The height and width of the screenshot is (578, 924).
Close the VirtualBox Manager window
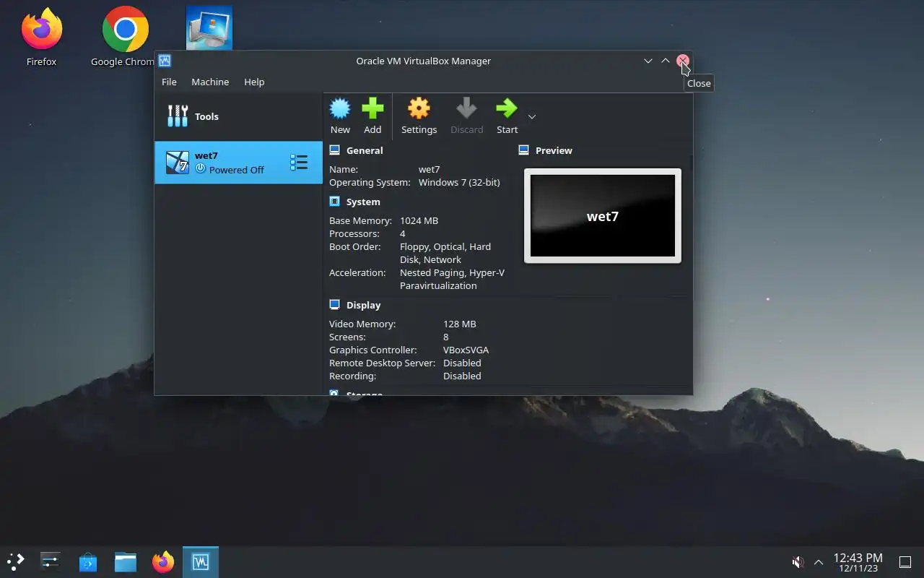(683, 61)
